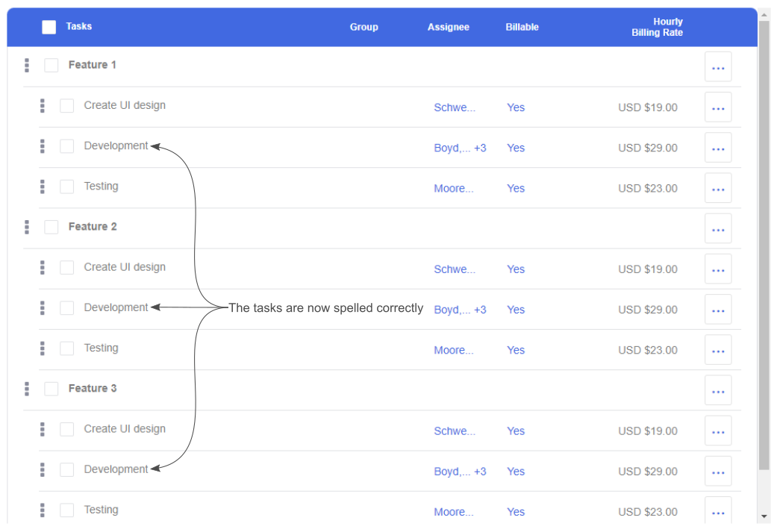The height and width of the screenshot is (532, 777).
Task: Open the more-options menu for Feature 1
Action: [718, 67]
